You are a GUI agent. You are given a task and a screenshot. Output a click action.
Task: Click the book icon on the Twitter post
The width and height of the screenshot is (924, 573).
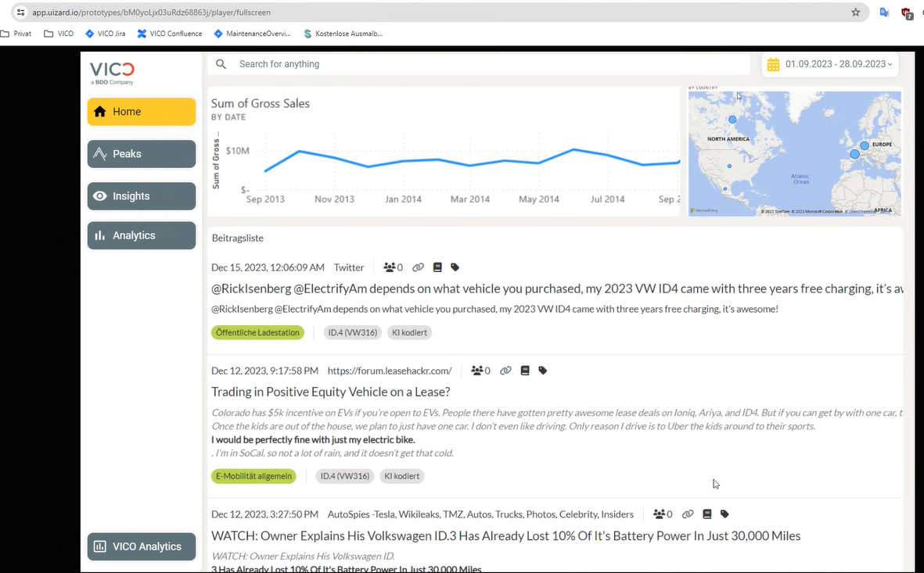click(438, 267)
